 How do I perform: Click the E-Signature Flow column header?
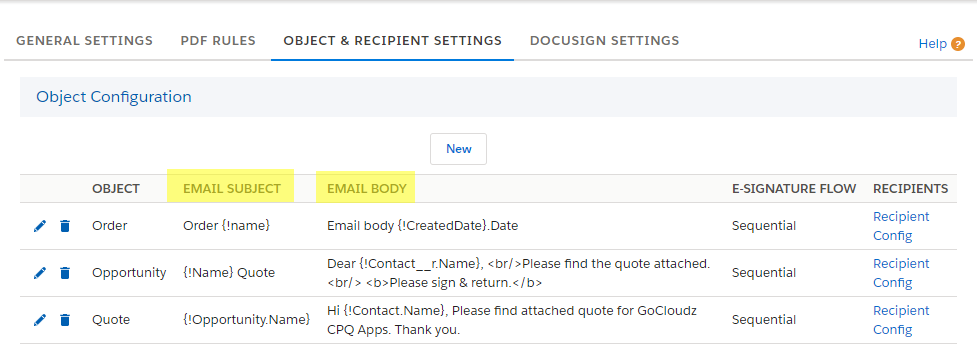point(794,189)
